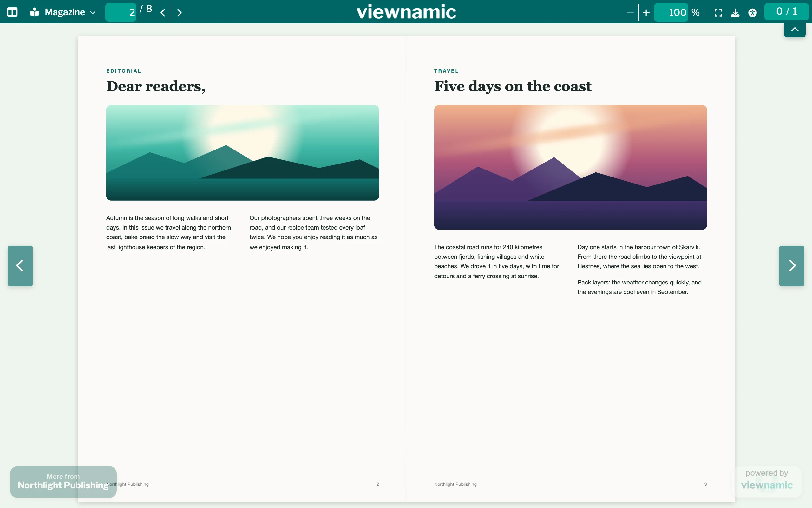
Task: Zoom in with the plus icon
Action: click(646, 13)
